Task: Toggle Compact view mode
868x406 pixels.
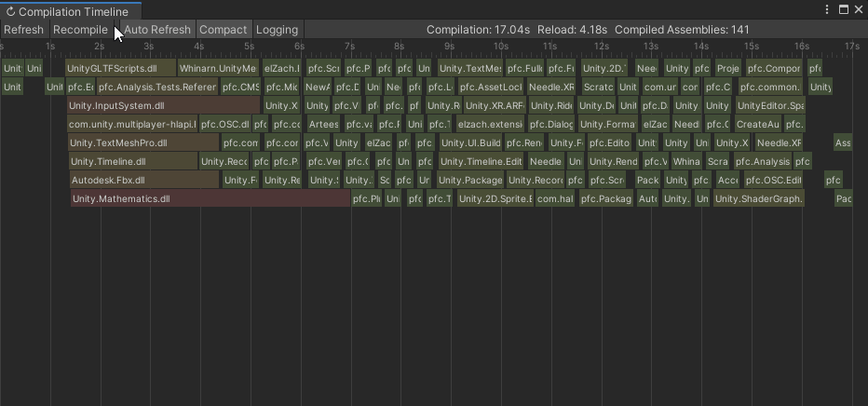Action: 224,30
